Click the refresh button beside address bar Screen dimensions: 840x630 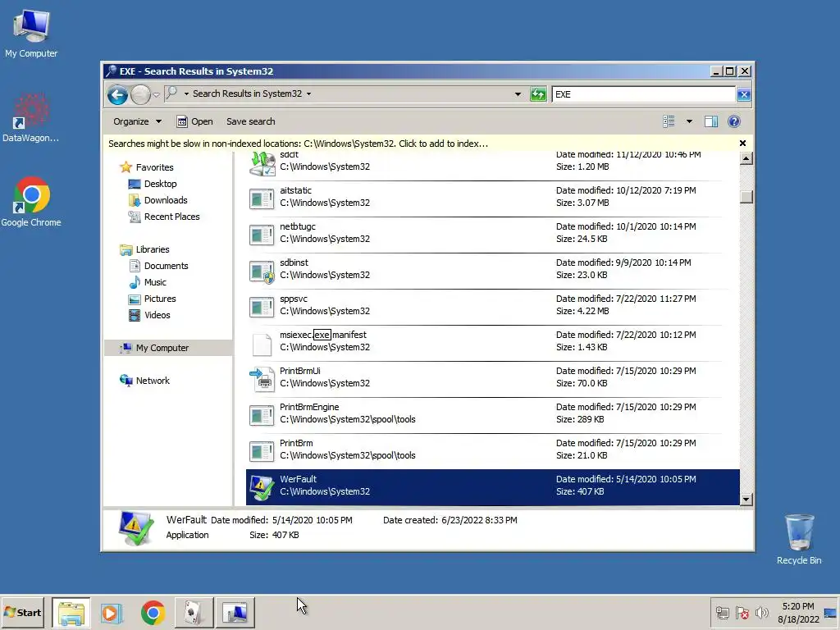(538, 94)
